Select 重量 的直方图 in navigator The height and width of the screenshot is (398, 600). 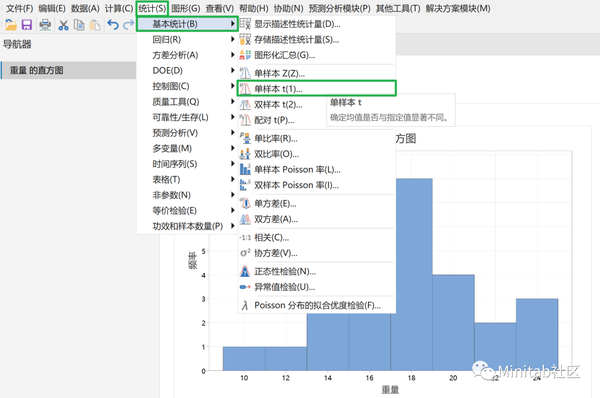coord(68,70)
